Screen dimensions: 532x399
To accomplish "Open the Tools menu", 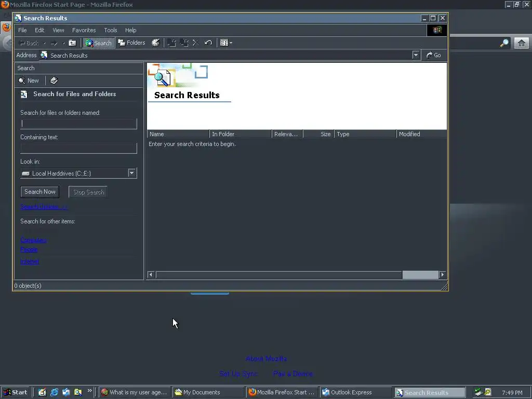I will 111,30.
